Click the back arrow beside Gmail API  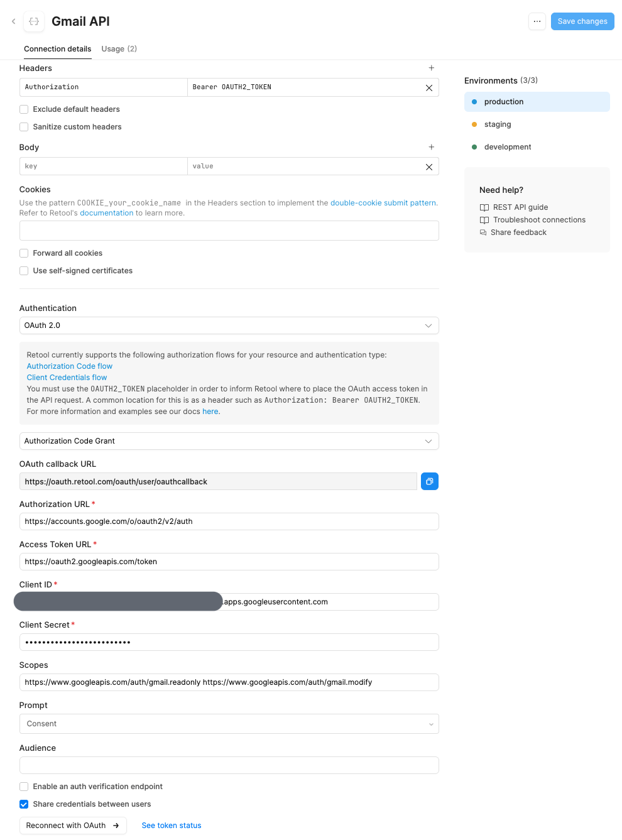coord(13,21)
